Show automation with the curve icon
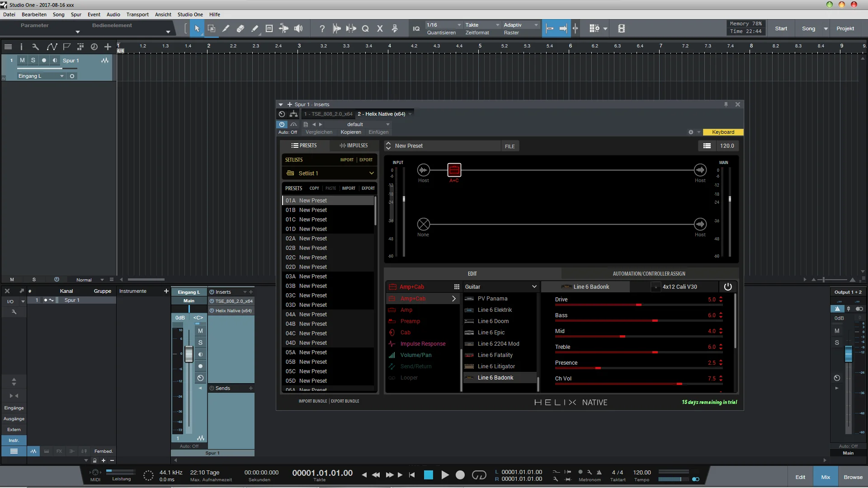The height and width of the screenshot is (488, 868). 52,47
